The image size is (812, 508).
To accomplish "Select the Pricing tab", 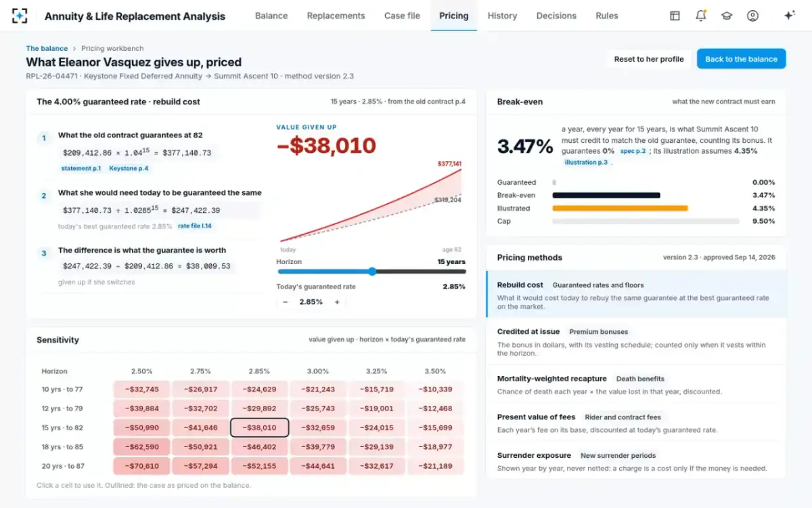I will click(x=453, y=16).
